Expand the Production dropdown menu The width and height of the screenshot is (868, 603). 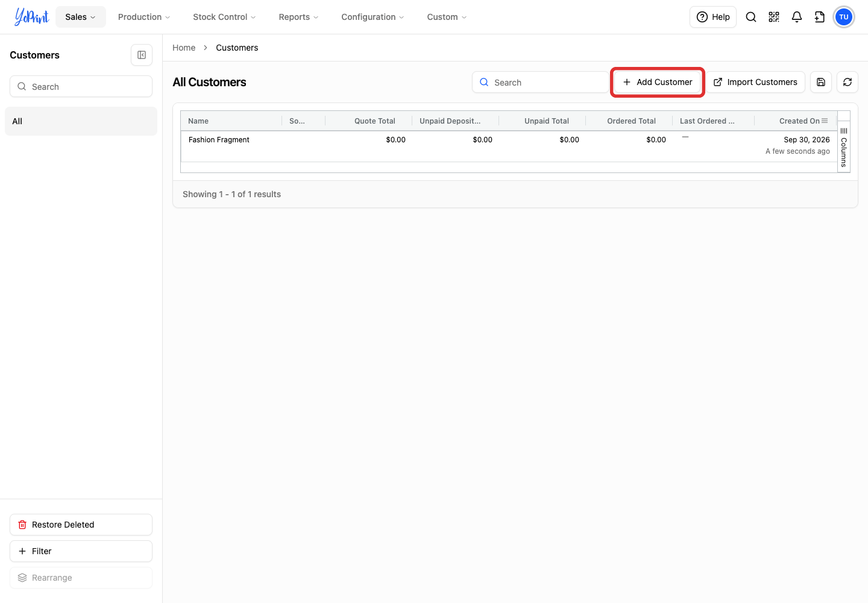pyautogui.click(x=144, y=17)
